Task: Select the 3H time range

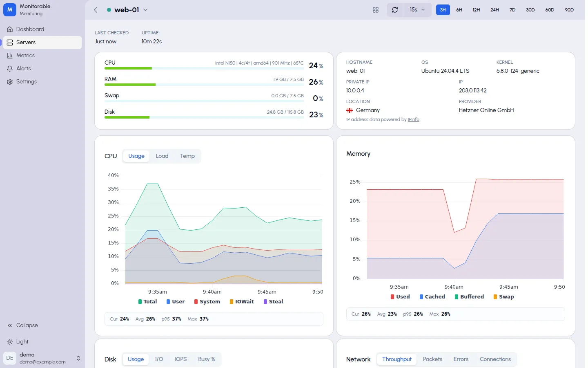Action: pos(443,10)
